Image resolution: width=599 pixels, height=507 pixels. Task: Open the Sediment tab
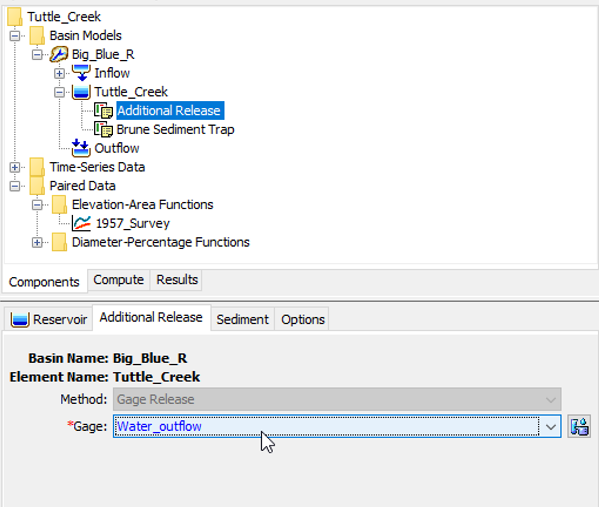(243, 319)
